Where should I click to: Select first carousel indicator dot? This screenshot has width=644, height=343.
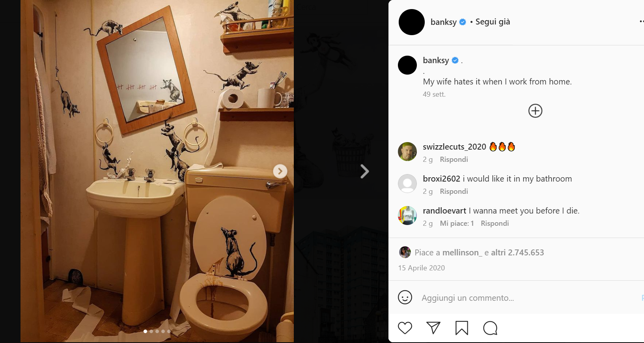(x=146, y=331)
